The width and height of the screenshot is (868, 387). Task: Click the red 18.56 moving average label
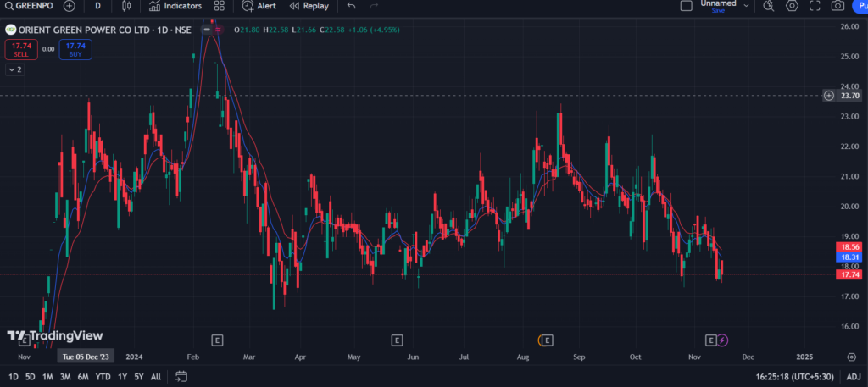(x=849, y=247)
